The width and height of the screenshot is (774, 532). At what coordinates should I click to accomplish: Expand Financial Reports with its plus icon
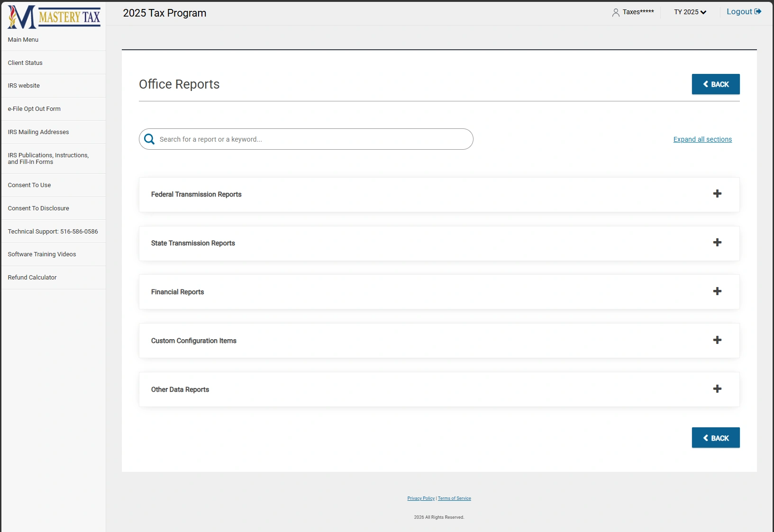coord(717,291)
